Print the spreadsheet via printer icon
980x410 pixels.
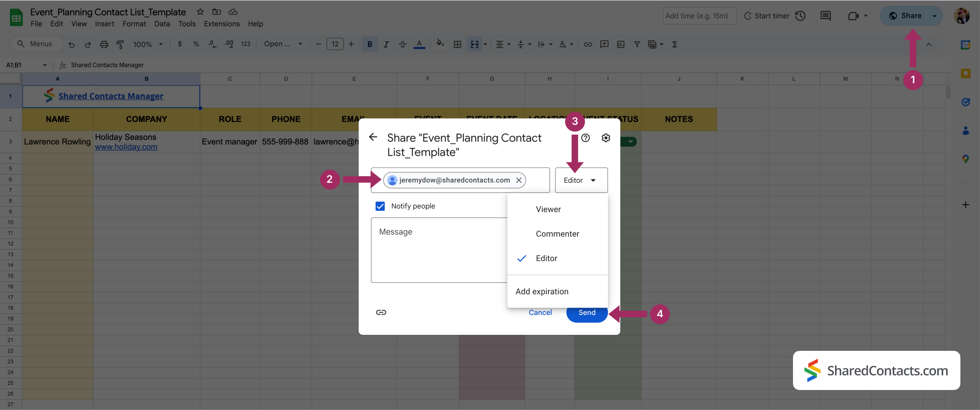[104, 44]
